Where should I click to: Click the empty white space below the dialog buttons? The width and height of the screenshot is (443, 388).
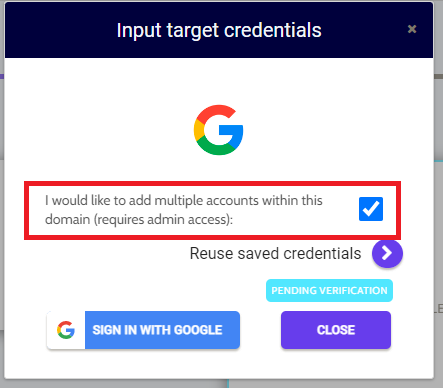tap(219, 364)
